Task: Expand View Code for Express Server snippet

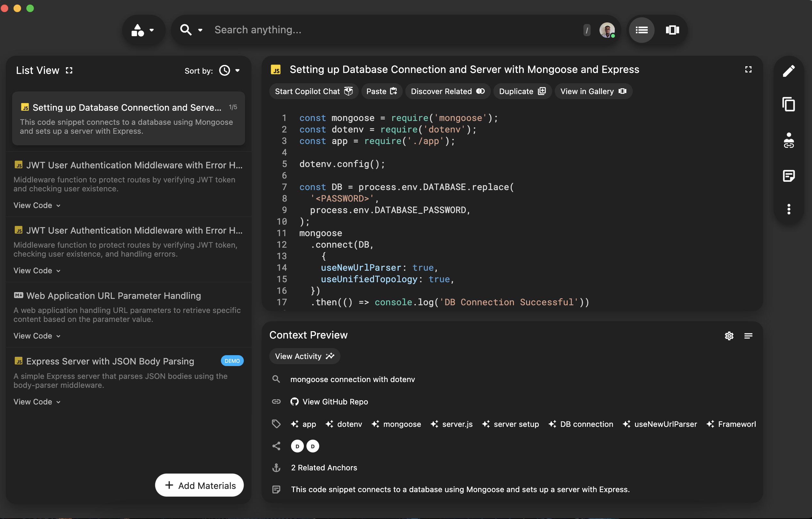Action: [37, 401]
